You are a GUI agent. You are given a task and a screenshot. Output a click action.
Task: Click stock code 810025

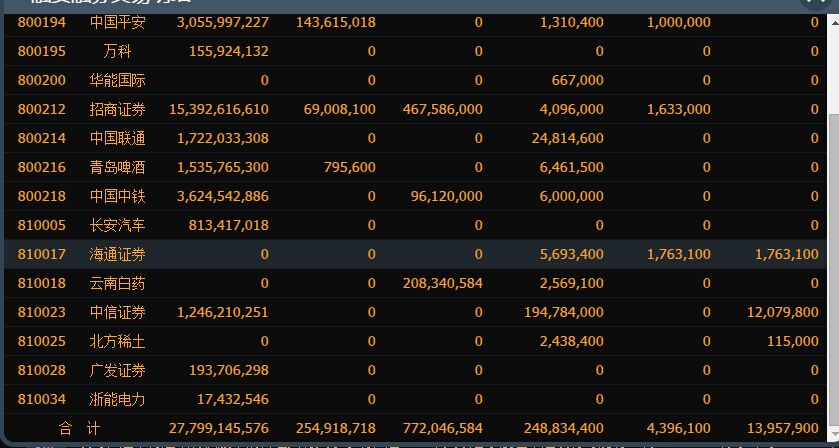[x=42, y=341]
